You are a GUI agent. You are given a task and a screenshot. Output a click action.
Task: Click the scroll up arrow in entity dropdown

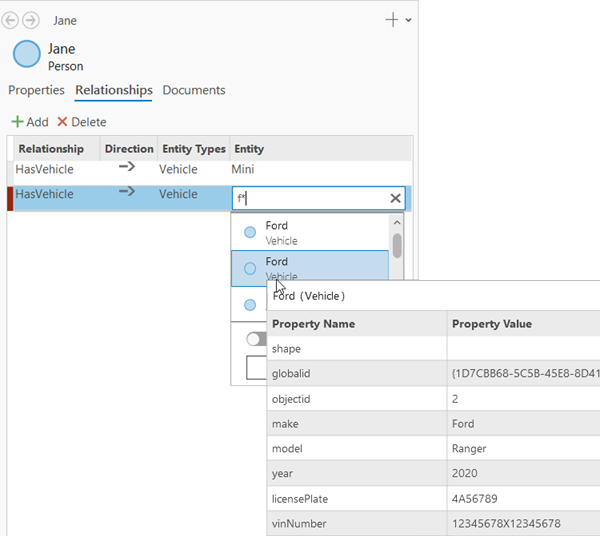click(x=397, y=223)
